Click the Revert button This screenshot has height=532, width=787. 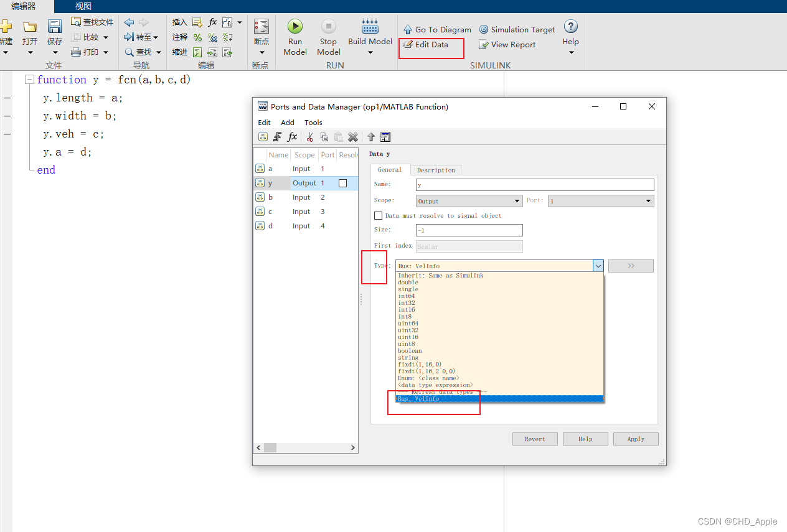[535, 439]
